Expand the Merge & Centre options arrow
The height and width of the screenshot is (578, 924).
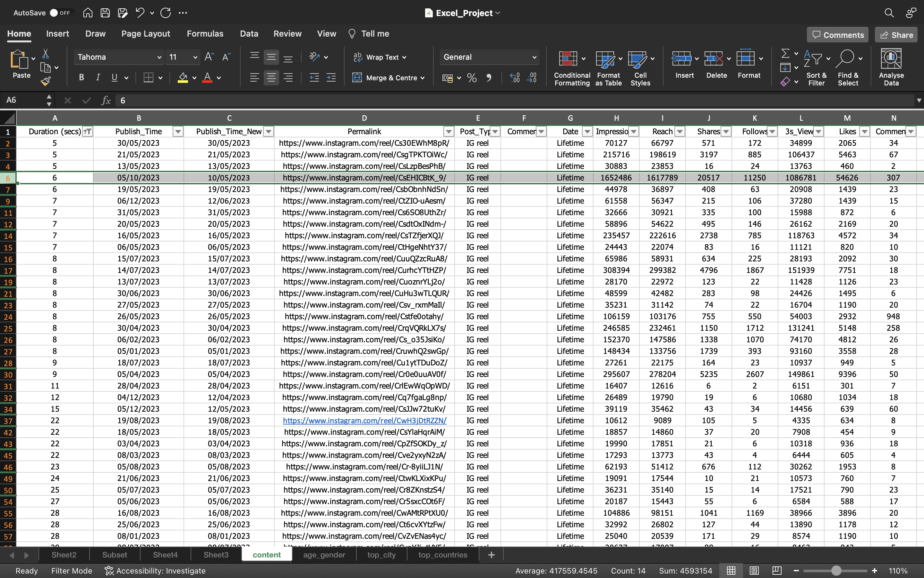coord(423,78)
